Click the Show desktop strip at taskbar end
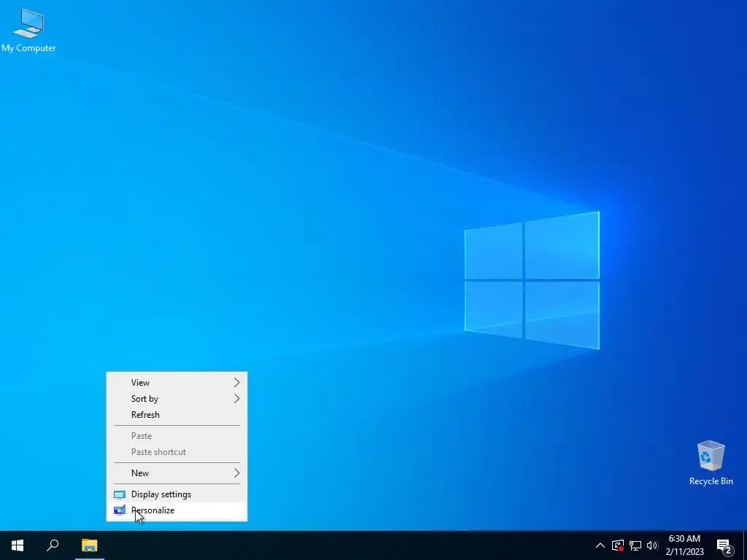The image size is (747, 560). [745, 545]
